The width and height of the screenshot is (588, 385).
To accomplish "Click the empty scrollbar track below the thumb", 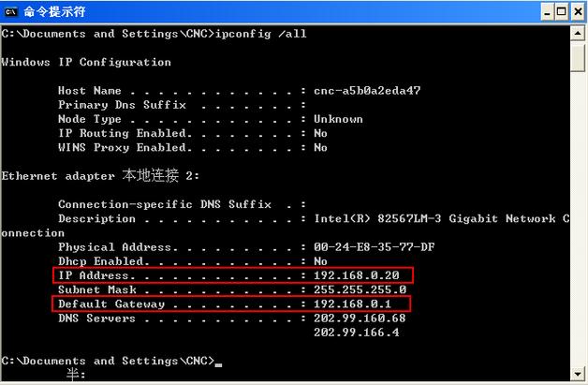I will click(x=578, y=219).
